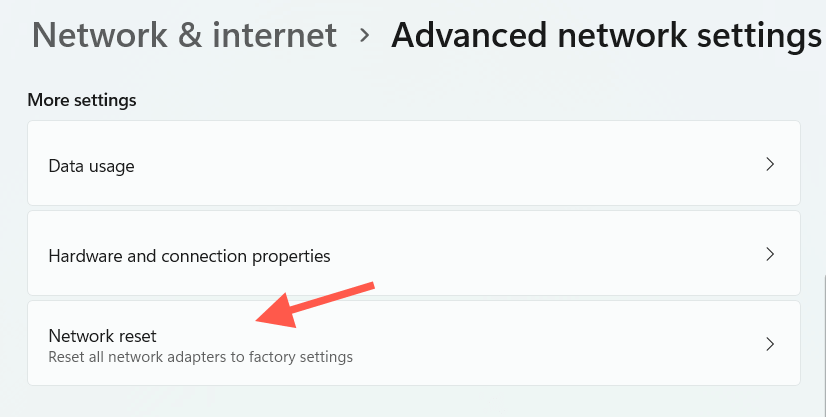826x417 pixels.
Task: Click the Network reset right chevron
Action: [x=770, y=344]
